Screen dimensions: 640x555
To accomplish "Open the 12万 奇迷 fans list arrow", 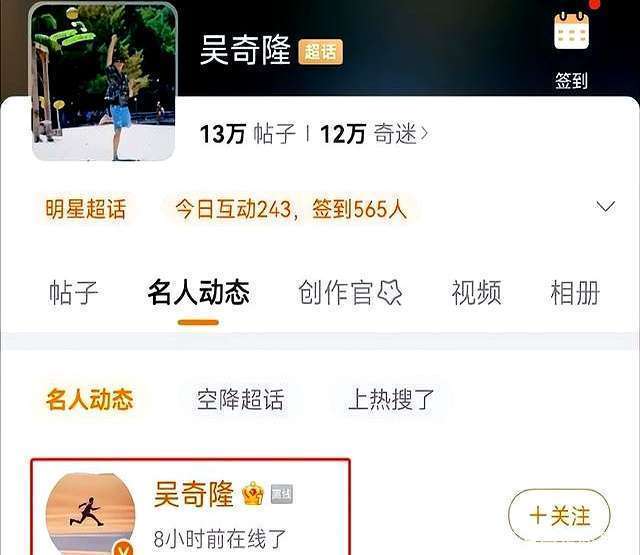I will pyautogui.click(x=424, y=133).
